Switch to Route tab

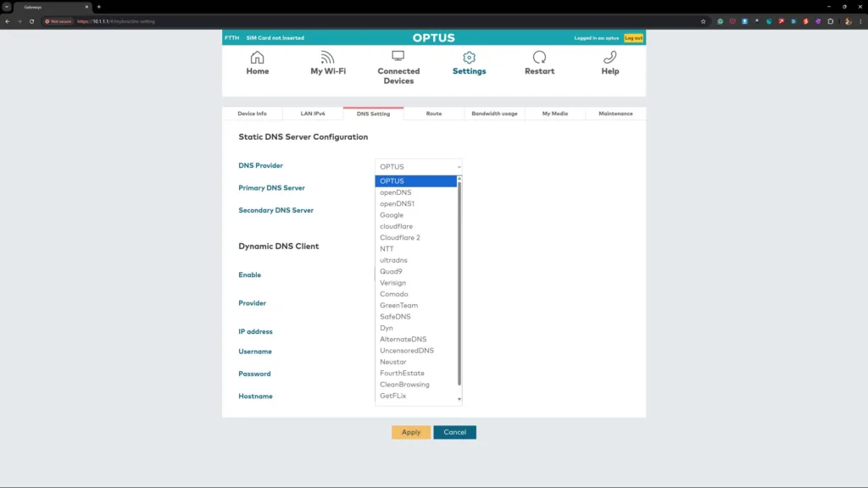pyautogui.click(x=434, y=114)
